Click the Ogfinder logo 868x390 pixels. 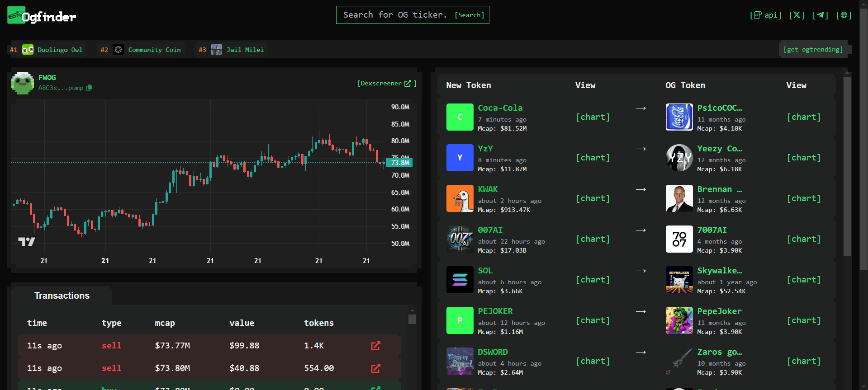pyautogui.click(x=42, y=16)
